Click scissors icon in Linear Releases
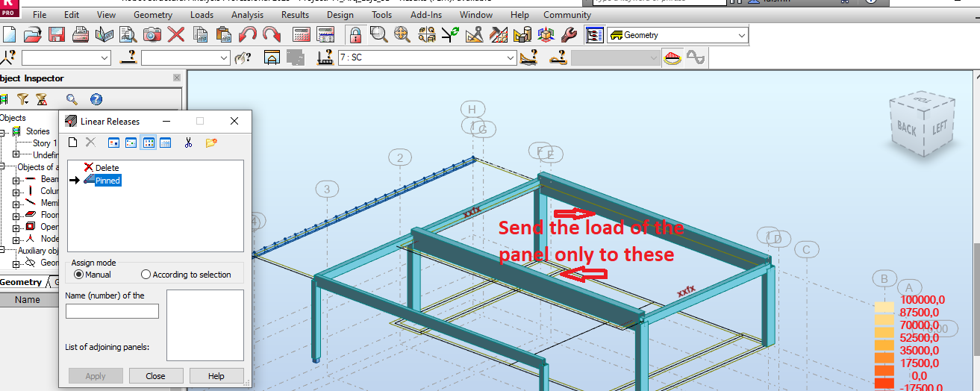This screenshot has height=391, width=980. click(x=189, y=143)
